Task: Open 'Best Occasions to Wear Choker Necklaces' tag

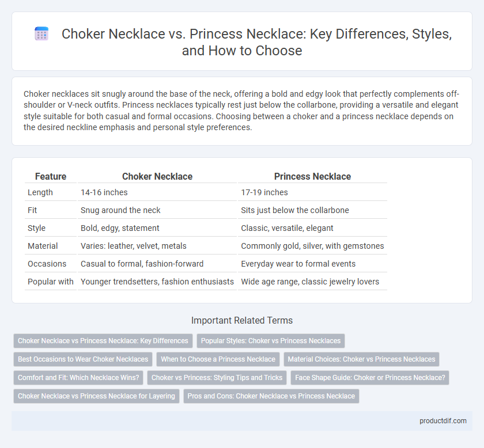Action: [83, 359]
